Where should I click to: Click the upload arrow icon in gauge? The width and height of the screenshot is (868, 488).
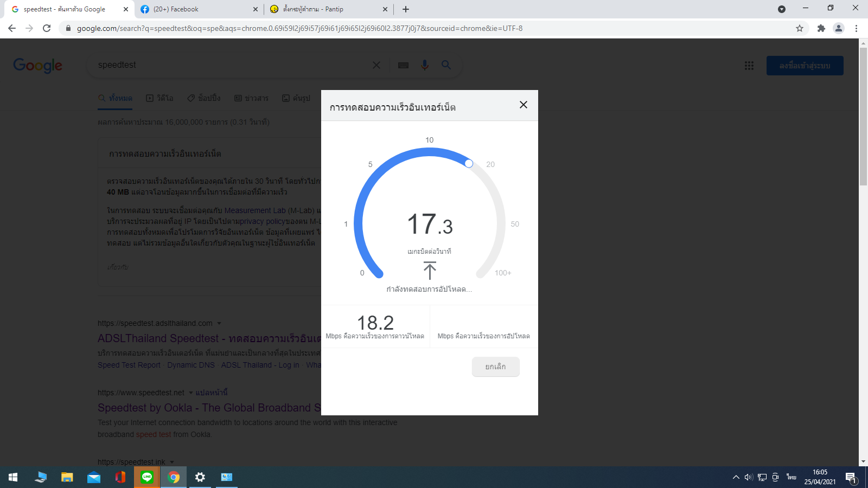tap(430, 271)
